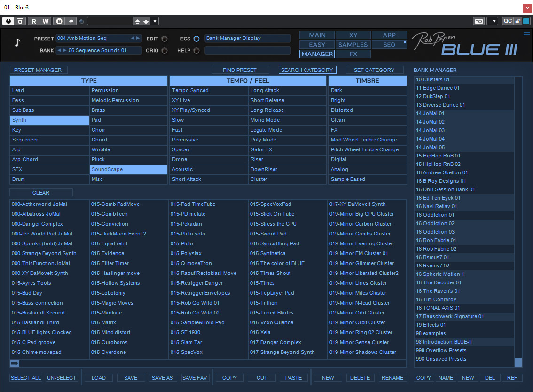This screenshot has width=533, height=392.
Task: Click the plugin power bypass icon
Action: click(8, 21)
